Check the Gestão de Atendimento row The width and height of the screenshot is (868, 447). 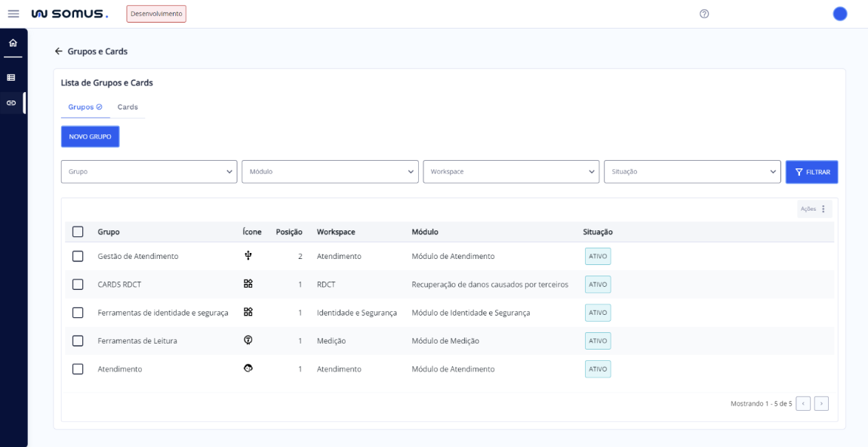point(78,256)
